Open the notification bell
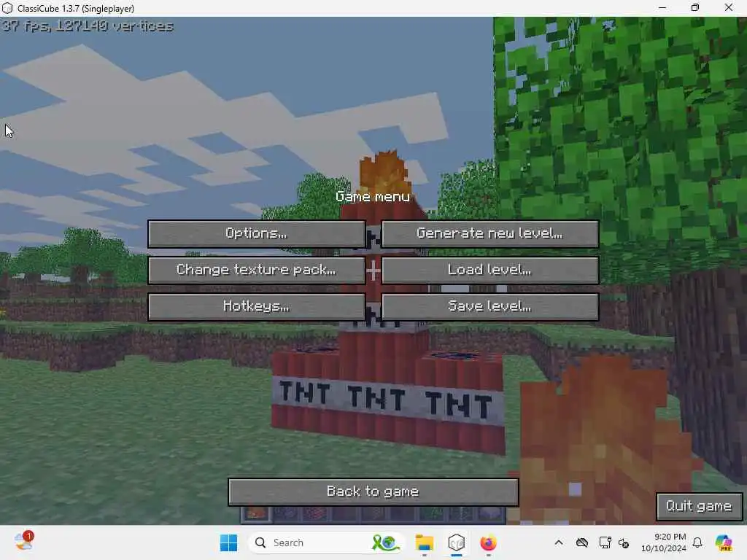The image size is (747, 560). (697, 542)
